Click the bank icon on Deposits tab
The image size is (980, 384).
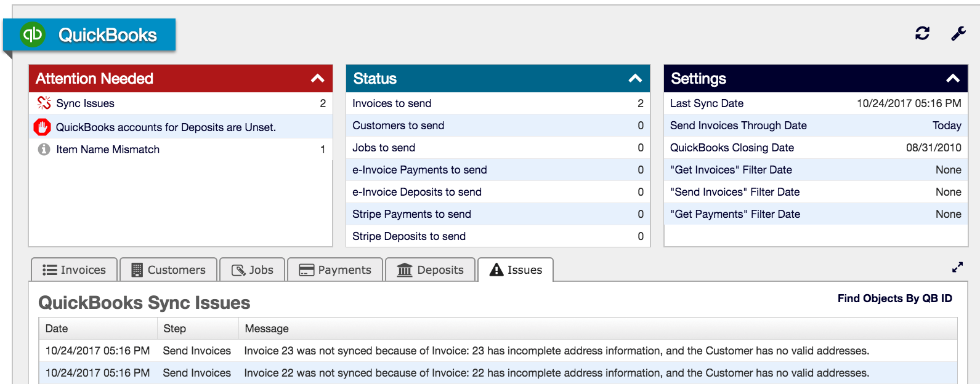(405, 270)
